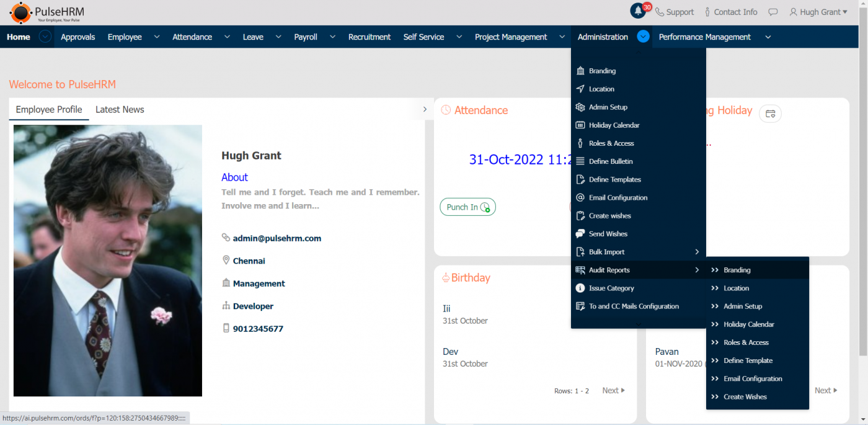The width and height of the screenshot is (868, 425).
Task: Click the Support link in header
Action: point(675,12)
